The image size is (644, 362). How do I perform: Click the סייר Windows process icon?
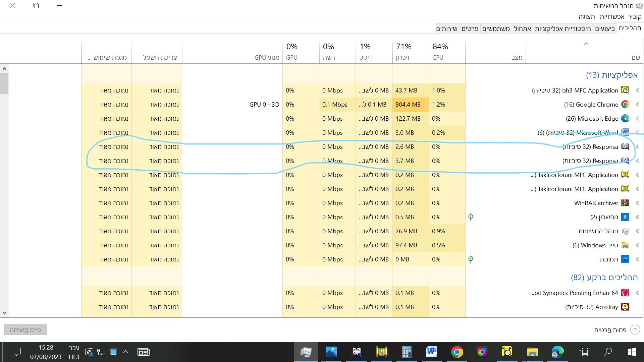tap(625, 245)
